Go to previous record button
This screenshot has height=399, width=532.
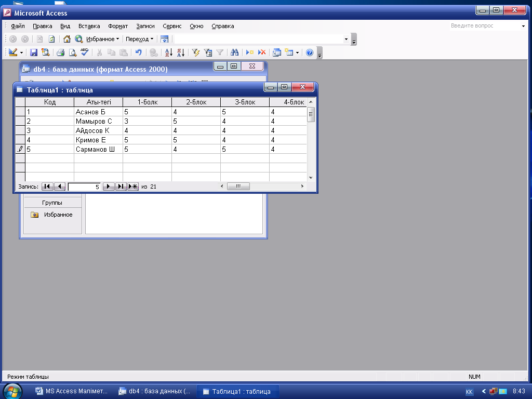60,187
